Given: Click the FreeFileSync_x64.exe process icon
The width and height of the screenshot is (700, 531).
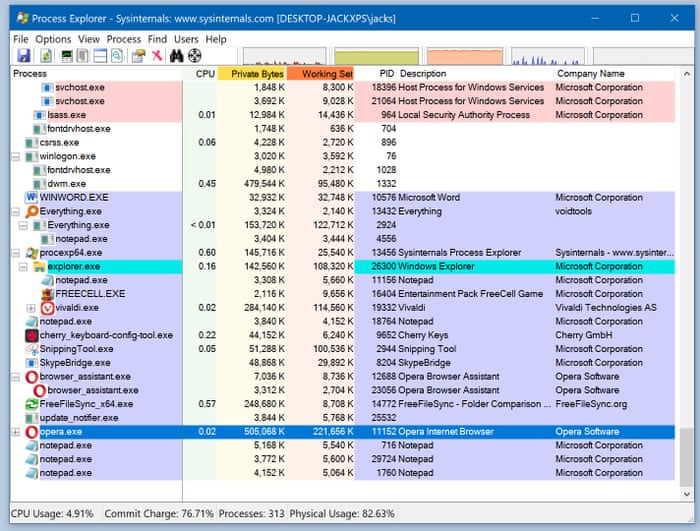Looking at the screenshot, I should [31, 404].
